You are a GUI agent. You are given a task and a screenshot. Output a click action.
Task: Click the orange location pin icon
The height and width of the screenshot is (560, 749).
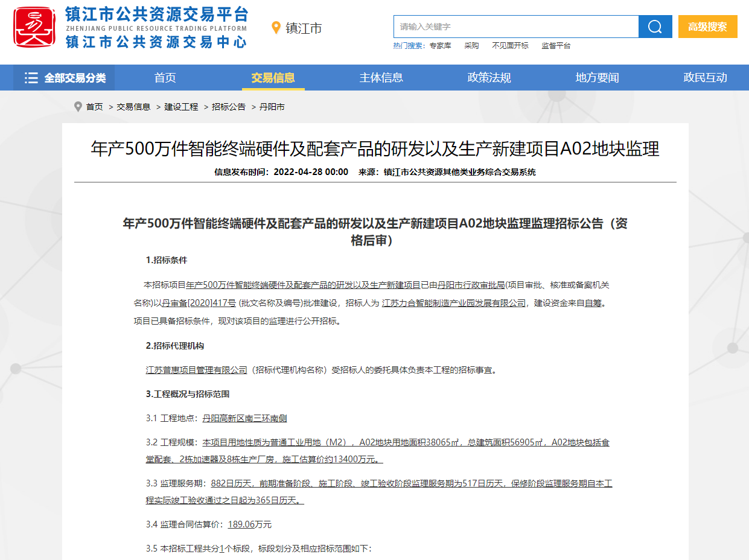click(276, 28)
